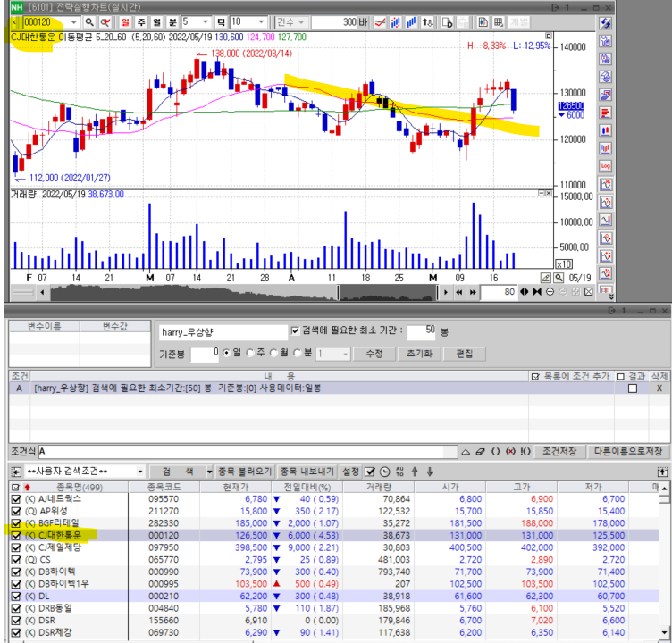Select the 주 (weekly) chart period button
672x643 pixels.
tap(141, 21)
